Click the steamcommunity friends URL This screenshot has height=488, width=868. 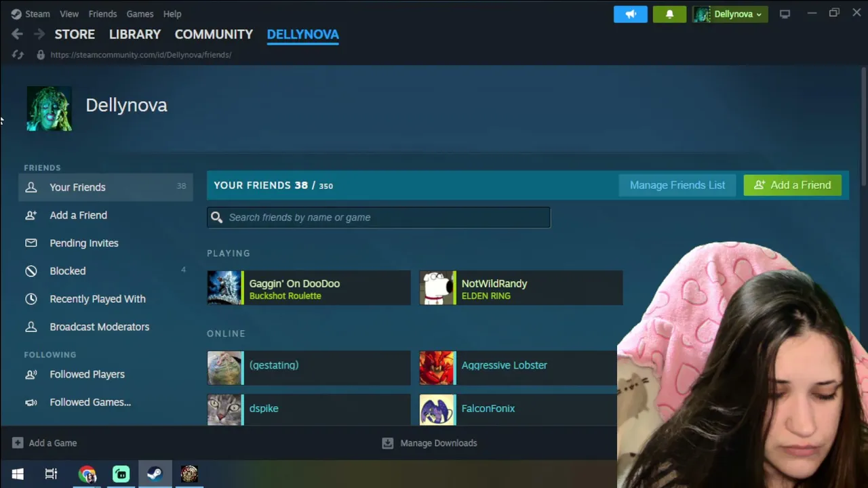141,55
